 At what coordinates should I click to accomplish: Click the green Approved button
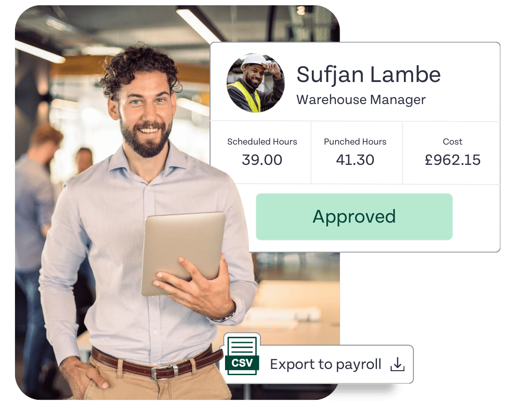354,217
